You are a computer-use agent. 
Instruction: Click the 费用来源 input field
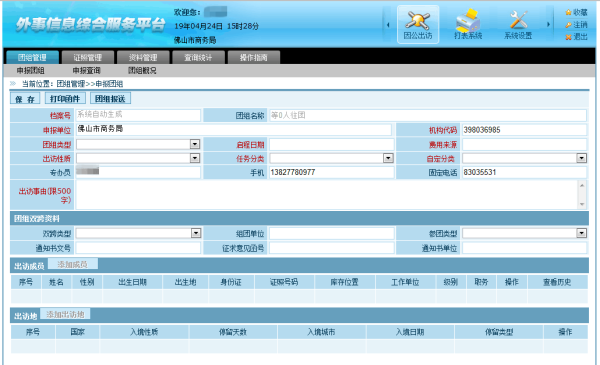tap(524, 145)
